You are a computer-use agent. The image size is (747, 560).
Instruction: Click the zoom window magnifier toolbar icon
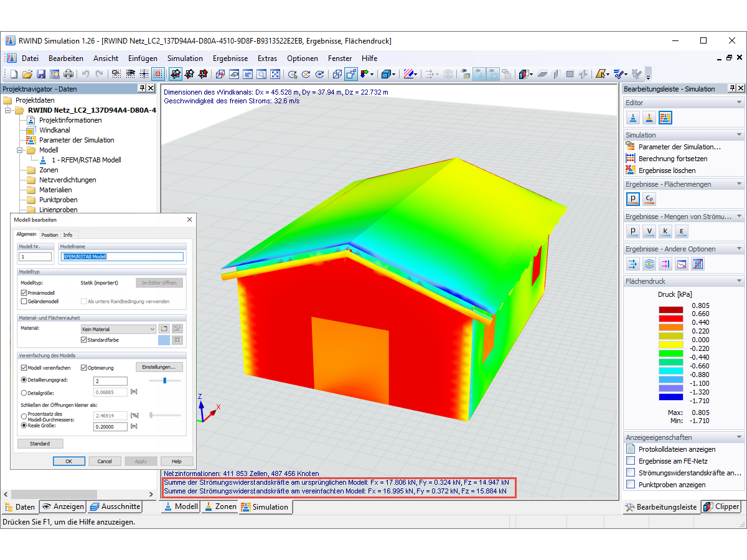click(260, 74)
